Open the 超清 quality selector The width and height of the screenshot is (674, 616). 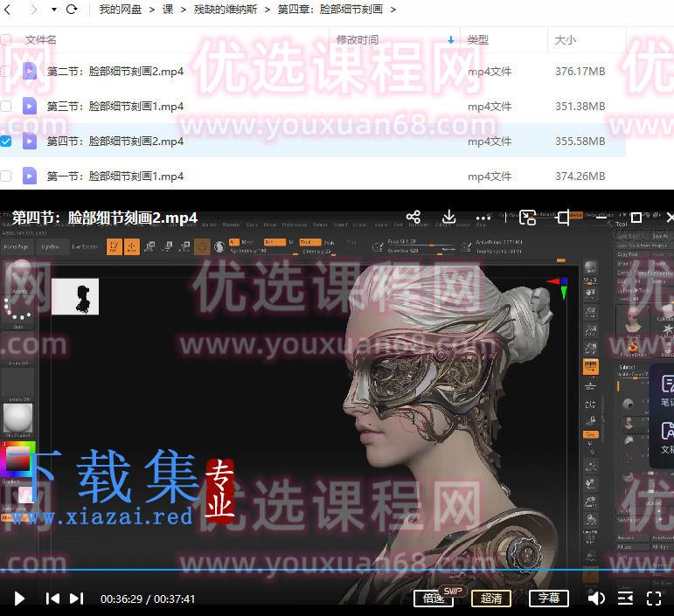[491, 598]
